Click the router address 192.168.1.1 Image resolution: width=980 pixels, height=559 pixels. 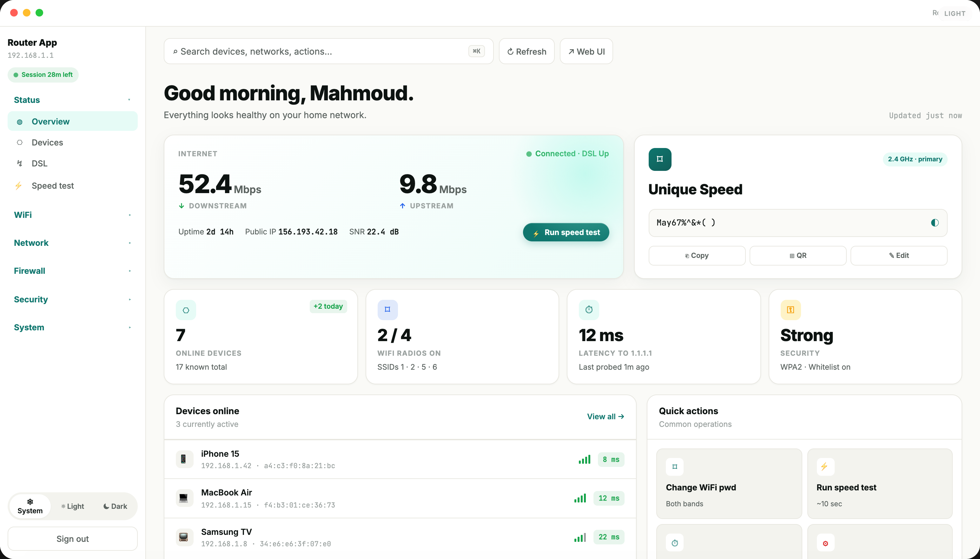click(31, 55)
